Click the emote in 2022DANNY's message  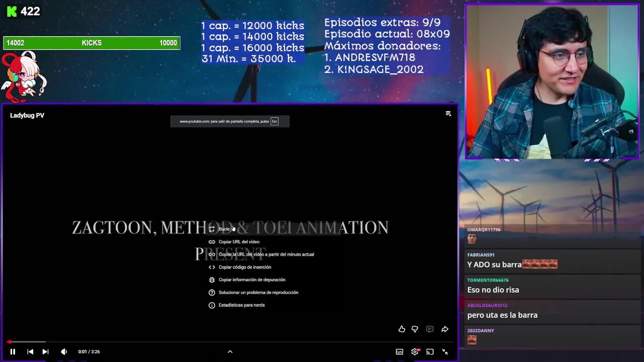(x=472, y=340)
